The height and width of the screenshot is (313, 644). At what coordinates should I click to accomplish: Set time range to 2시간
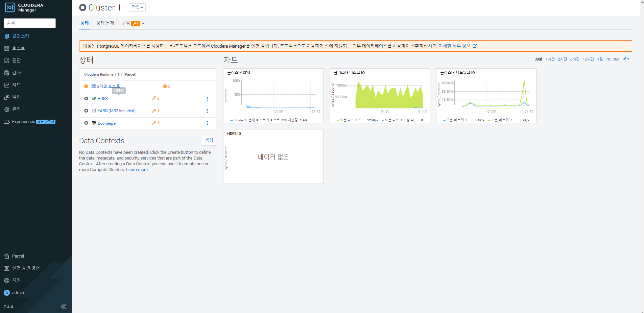[563, 59]
